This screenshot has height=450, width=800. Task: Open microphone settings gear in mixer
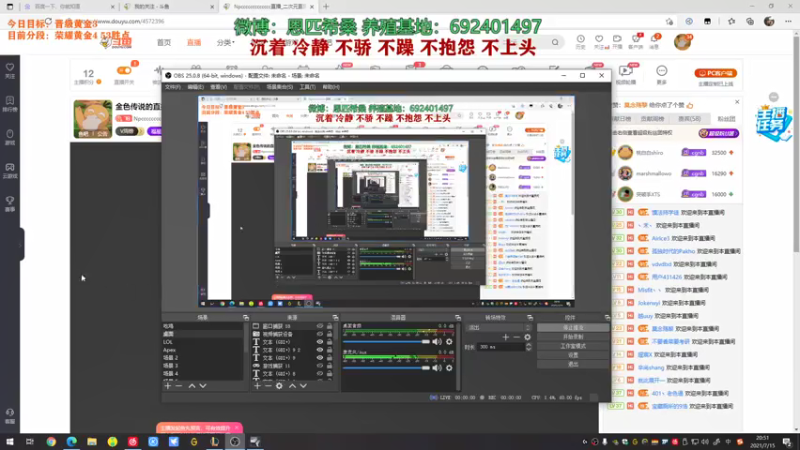(449, 368)
